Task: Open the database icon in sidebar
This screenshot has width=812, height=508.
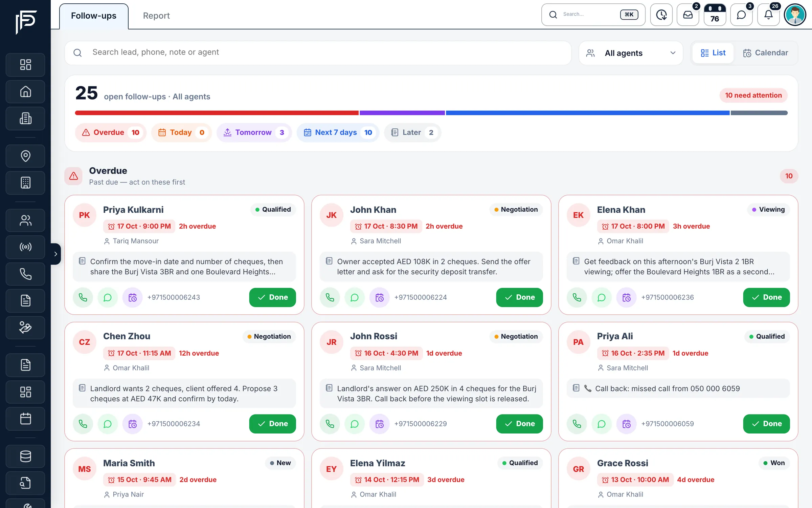Action: [25, 456]
